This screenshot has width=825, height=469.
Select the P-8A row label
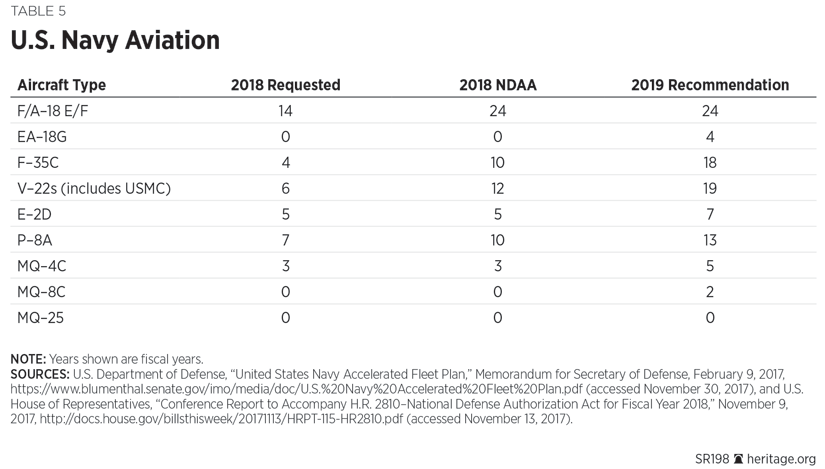36,240
